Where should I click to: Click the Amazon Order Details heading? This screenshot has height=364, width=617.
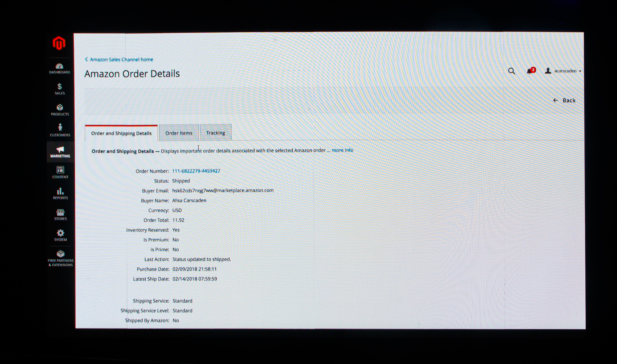click(132, 74)
